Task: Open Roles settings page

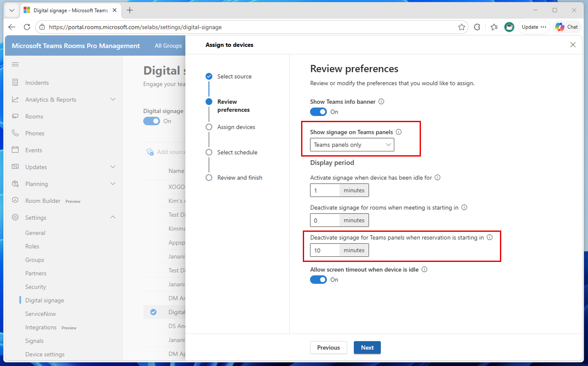Action: 32,246
